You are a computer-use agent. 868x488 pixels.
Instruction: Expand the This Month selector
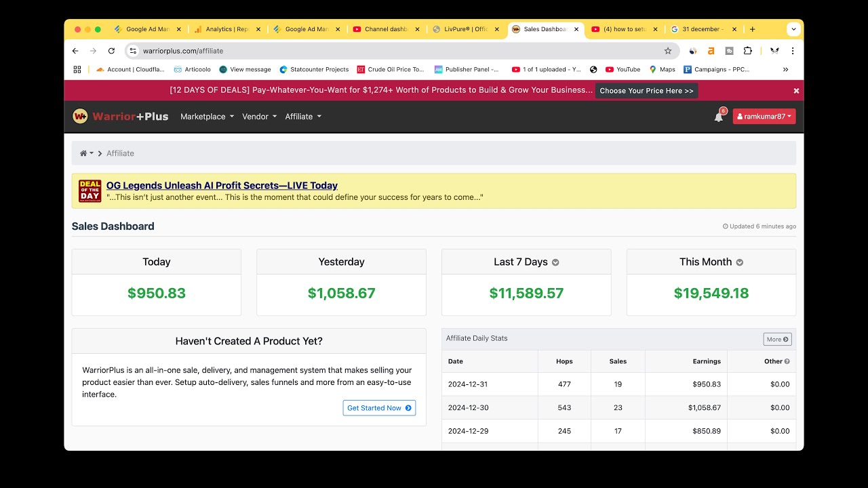tap(740, 263)
